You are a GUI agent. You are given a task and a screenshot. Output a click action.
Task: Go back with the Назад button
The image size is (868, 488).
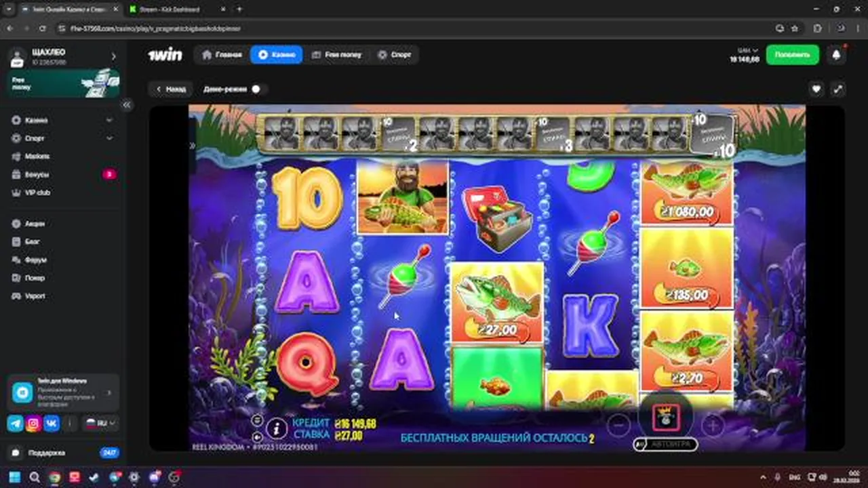170,89
